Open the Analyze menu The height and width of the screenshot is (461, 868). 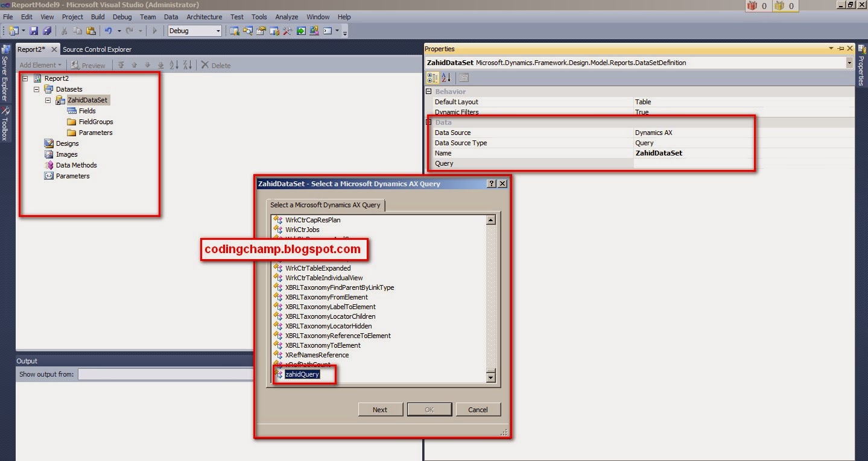(287, 17)
